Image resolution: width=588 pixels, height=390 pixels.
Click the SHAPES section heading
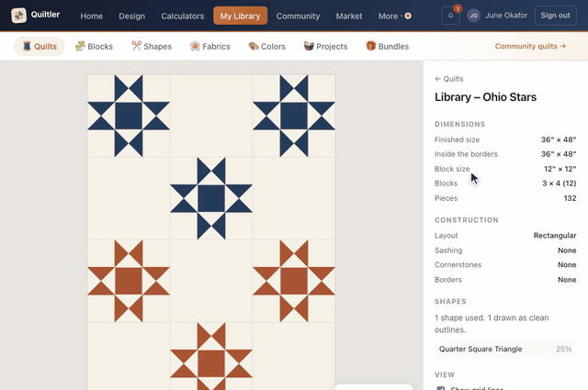(450, 301)
